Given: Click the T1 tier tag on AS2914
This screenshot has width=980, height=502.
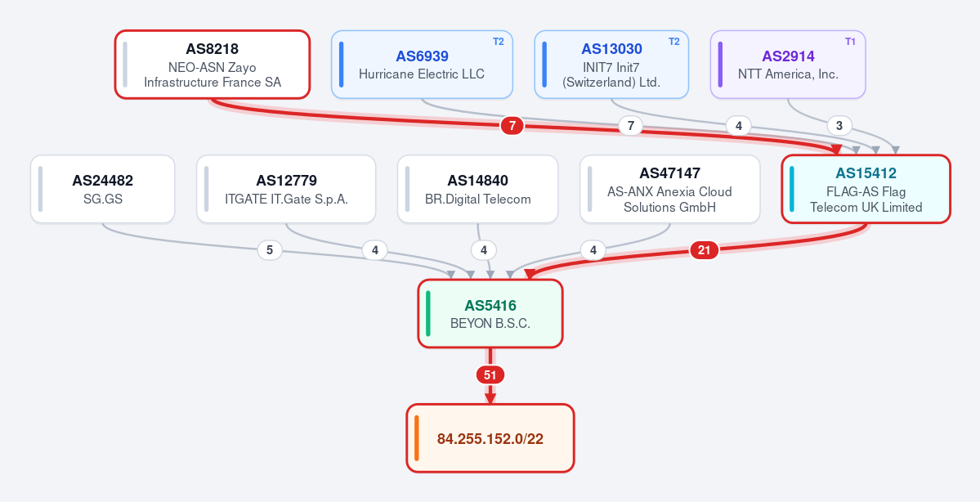Looking at the screenshot, I should point(850,41).
